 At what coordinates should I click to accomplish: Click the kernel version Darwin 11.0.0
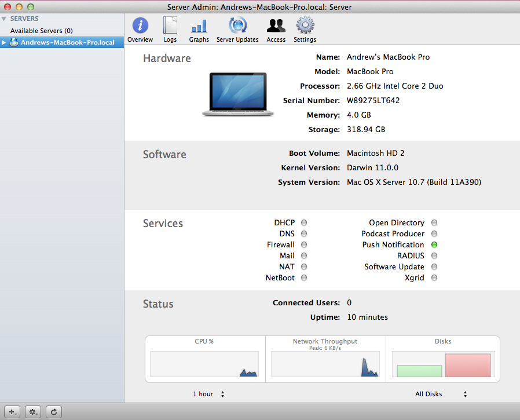pos(372,167)
